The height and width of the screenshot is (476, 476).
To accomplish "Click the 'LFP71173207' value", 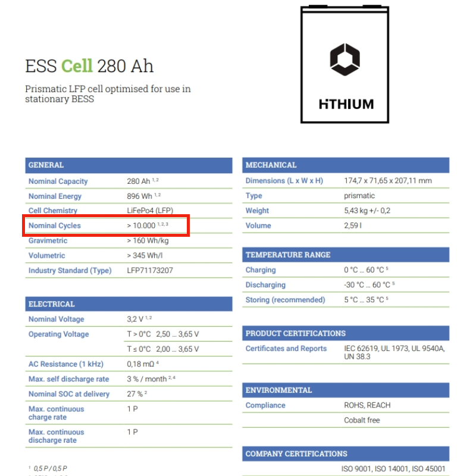I will tap(150, 270).
